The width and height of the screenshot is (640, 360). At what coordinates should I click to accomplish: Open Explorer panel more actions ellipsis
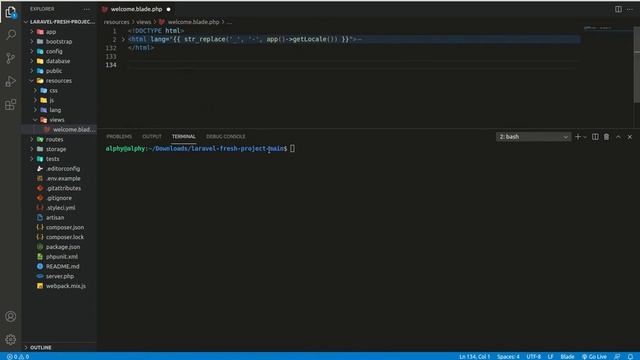(87, 9)
